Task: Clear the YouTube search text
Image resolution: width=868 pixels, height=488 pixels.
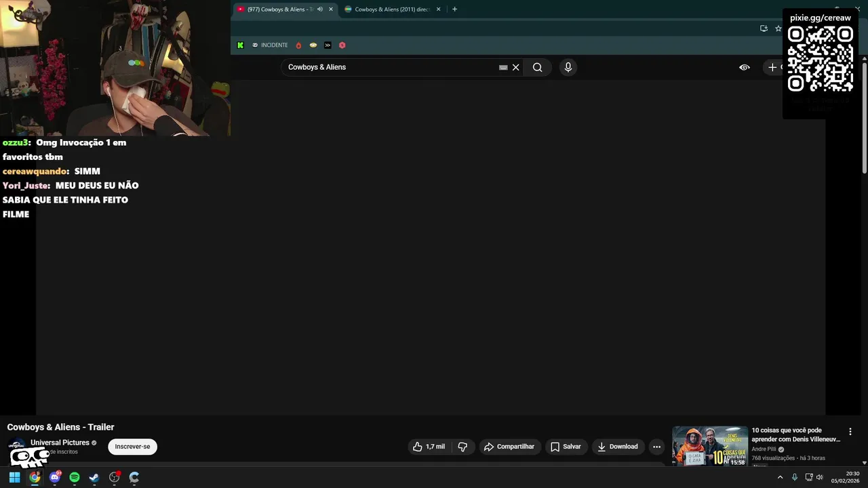Action: (x=515, y=67)
